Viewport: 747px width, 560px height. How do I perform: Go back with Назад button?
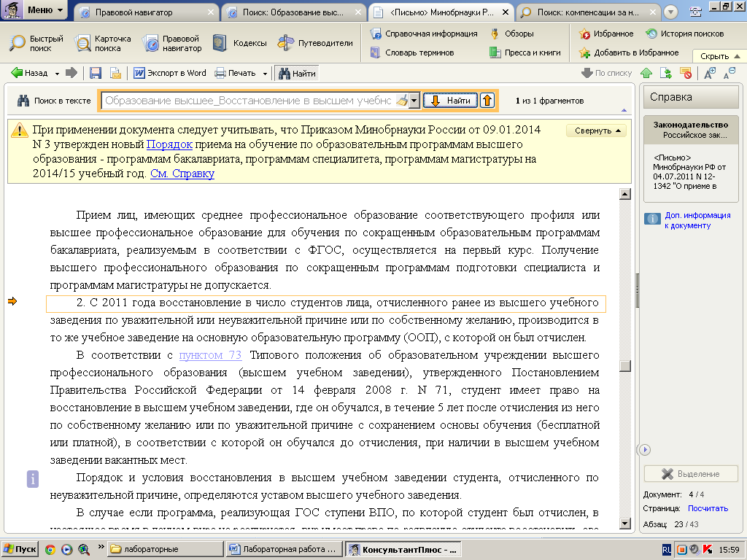[29, 73]
